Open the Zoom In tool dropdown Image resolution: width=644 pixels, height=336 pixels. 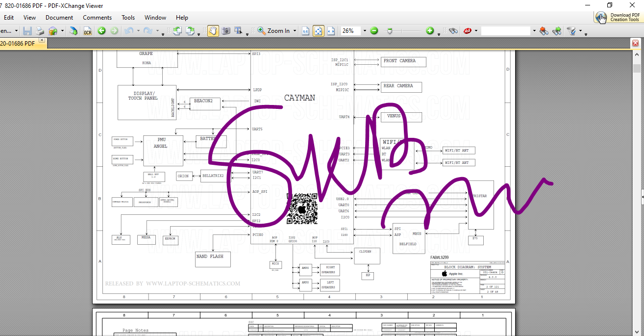click(295, 31)
